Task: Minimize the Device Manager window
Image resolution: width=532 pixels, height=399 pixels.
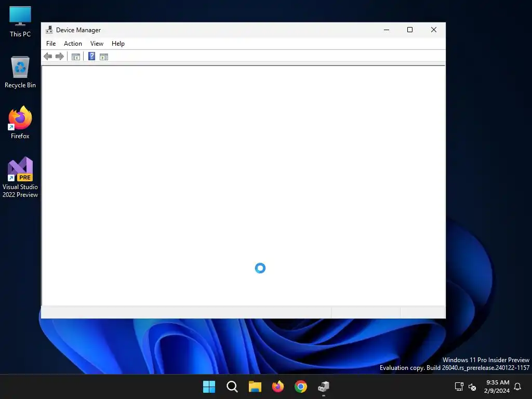Action: 387,30
